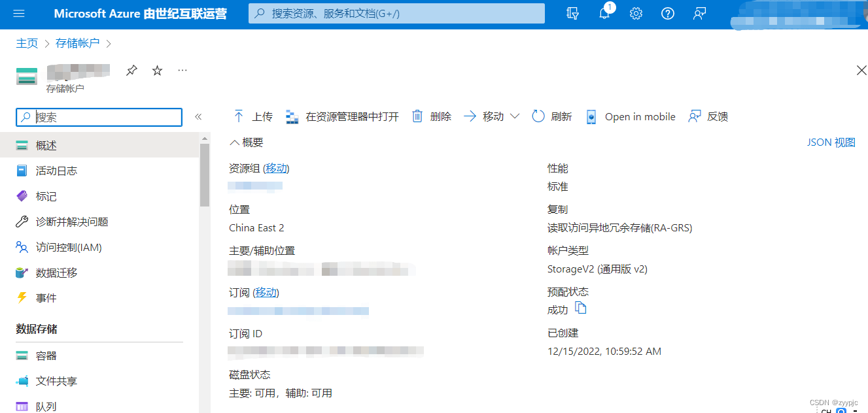Click the top resource search box
The width and height of the screenshot is (868, 413).
396,14
